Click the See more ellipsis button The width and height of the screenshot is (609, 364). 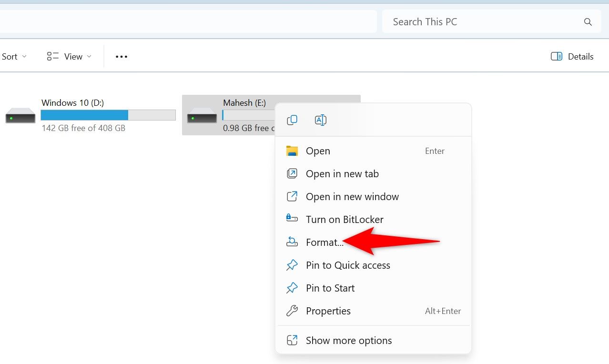[122, 57]
